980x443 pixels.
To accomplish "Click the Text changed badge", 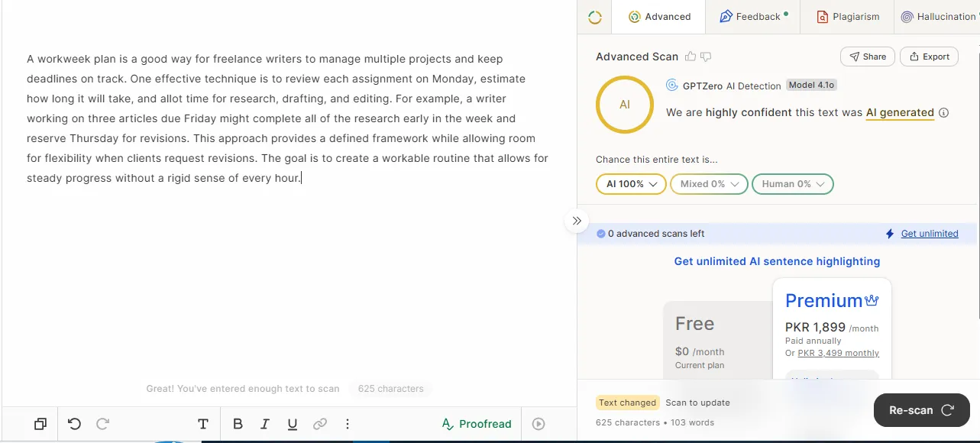I will point(628,403).
